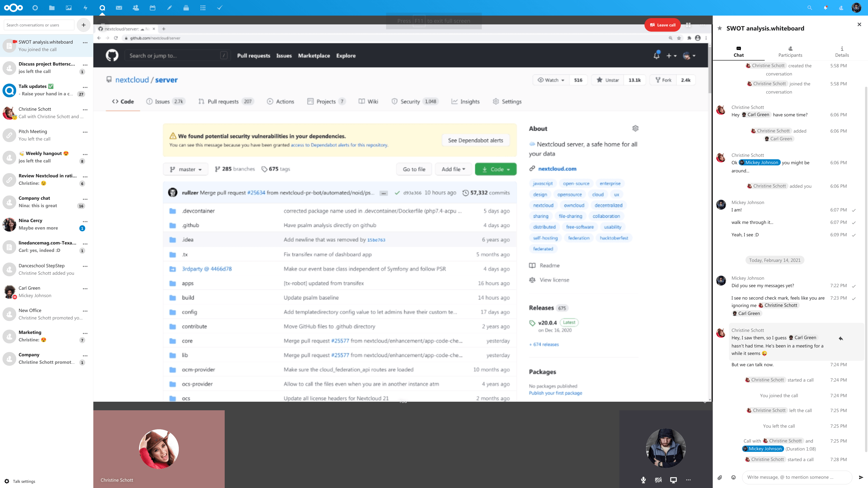Screen dimensions: 868x488
Task: Close the chat sidebar with the X
Action: [x=859, y=24]
